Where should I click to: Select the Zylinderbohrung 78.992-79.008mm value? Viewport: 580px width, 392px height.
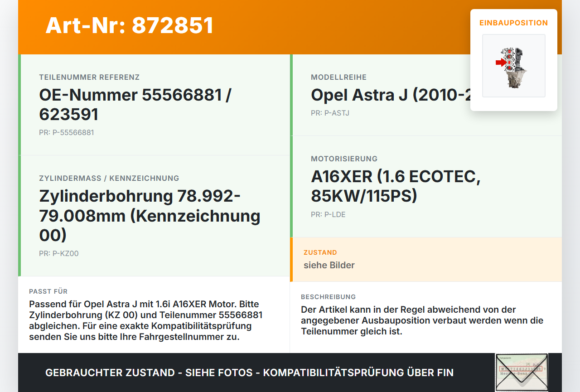150,216
